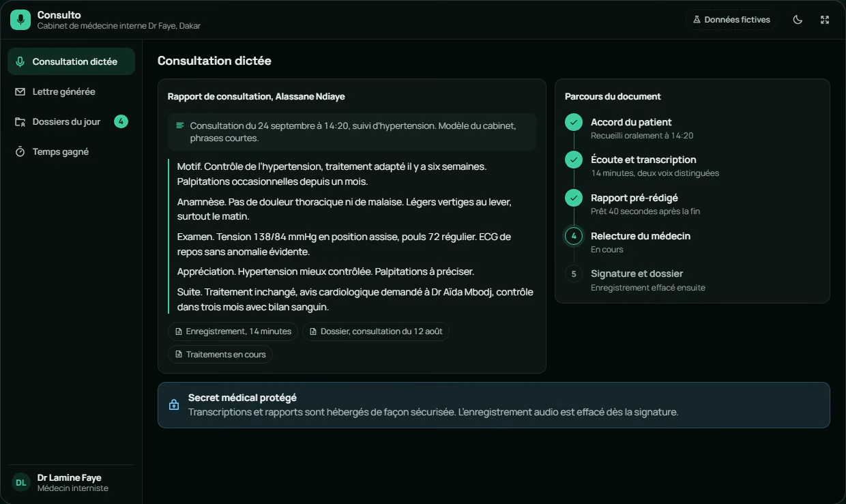This screenshot has width=846, height=504.
Task: Toggle dark mode with the moon icon
Action: [x=798, y=20]
